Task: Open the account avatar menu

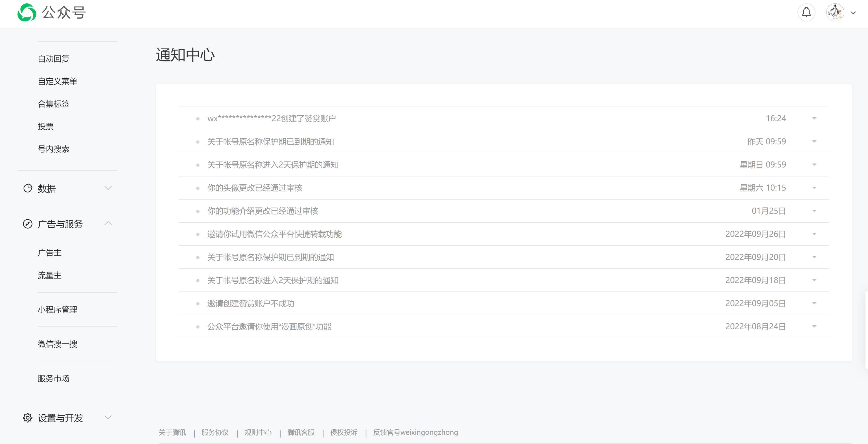Action: pyautogui.click(x=835, y=12)
